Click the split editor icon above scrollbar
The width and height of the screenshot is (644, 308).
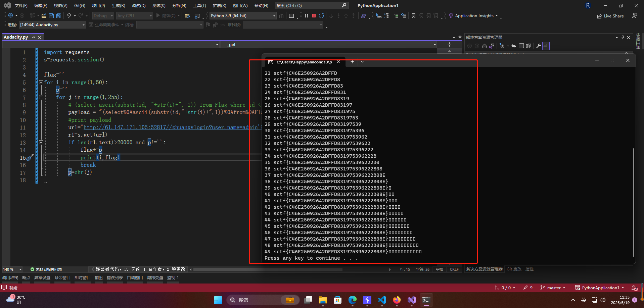(449, 45)
